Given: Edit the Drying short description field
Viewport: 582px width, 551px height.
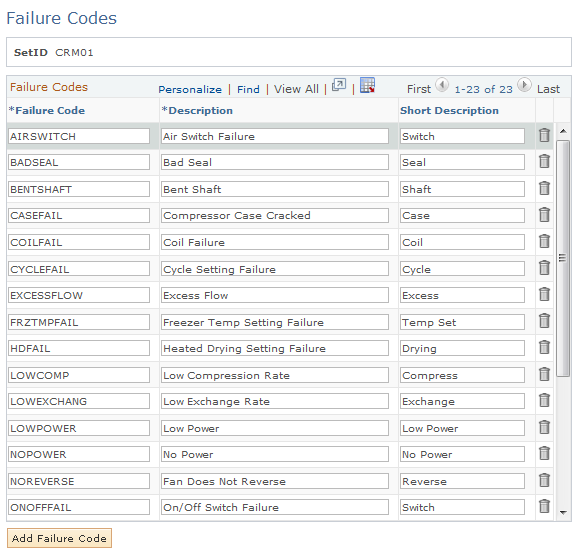Looking at the screenshot, I should 462,349.
